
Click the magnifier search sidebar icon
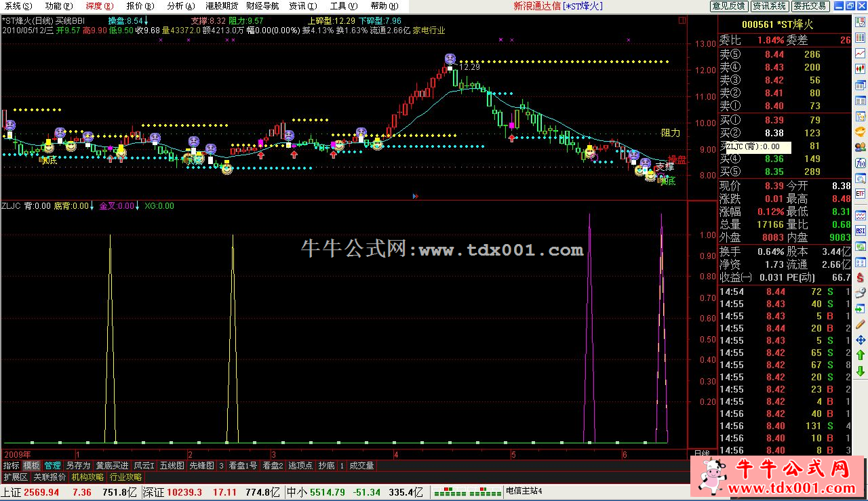click(x=861, y=178)
